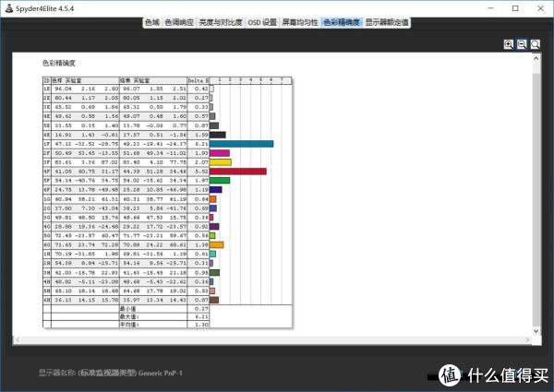
Task: Click the zoom out magnifier icon
Action: click(x=522, y=44)
